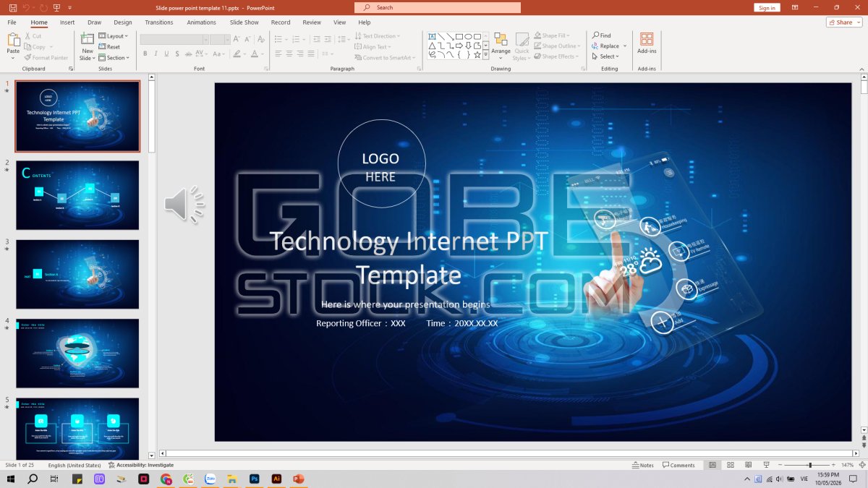Start presentation from beginning via title bar icon
Viewport: 868px width, 488px height.
coord(56,7)
